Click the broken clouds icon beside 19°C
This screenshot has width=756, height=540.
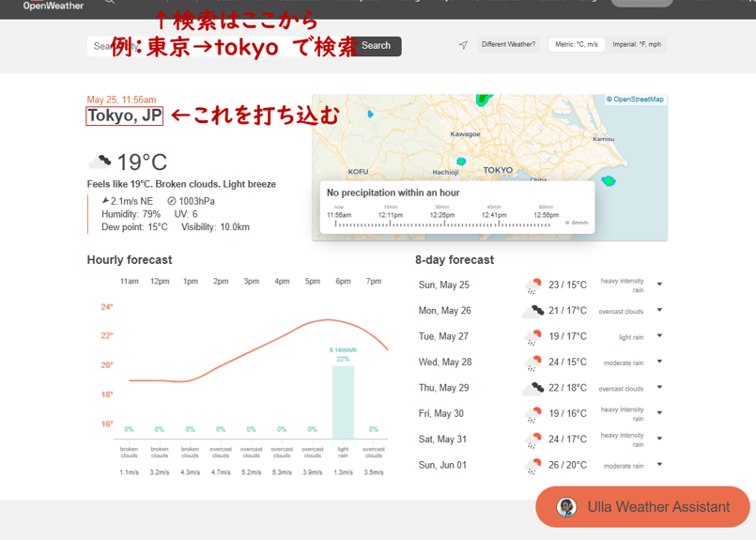point(100,162)
